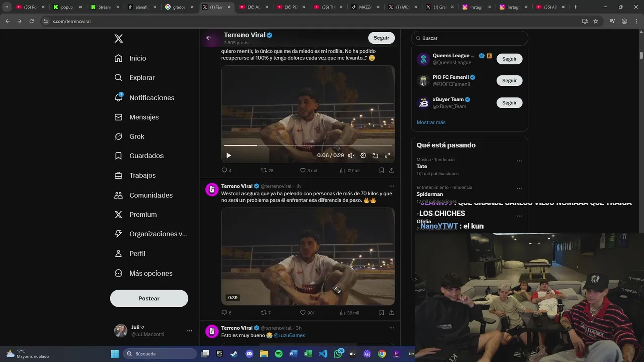The height and width of the screenshot is (362, 644).
Task: Share the post with 127 mil views
Action: tap(392, 170)
